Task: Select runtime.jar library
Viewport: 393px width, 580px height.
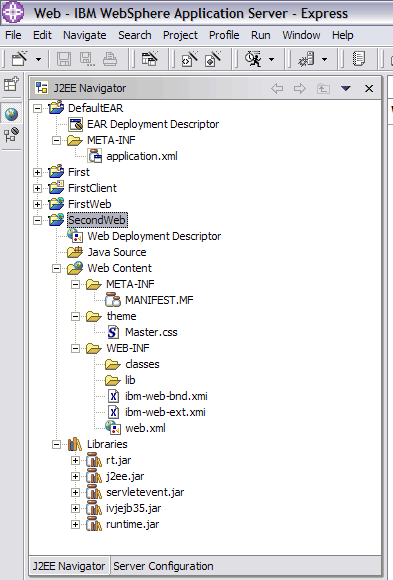Action: point(132,524)
